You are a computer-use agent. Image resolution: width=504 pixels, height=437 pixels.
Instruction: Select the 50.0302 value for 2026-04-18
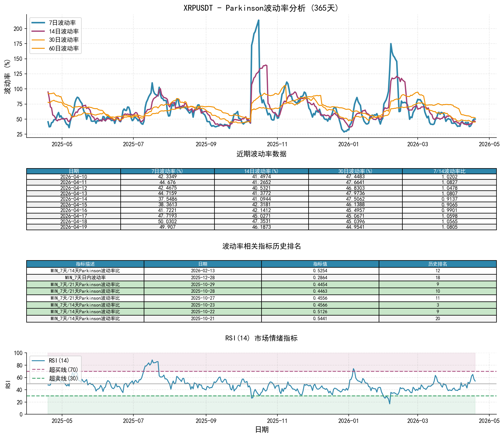(x=167, y=222)
